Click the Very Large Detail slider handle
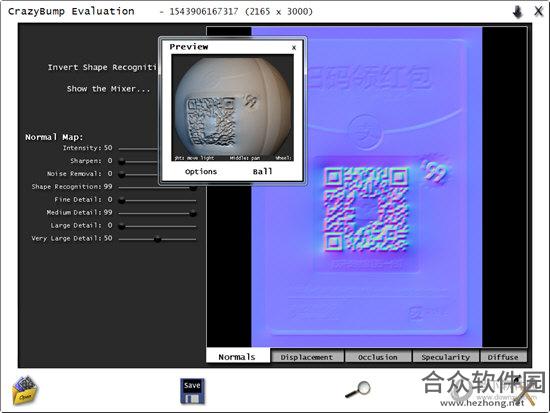 [x=157, y=239]
